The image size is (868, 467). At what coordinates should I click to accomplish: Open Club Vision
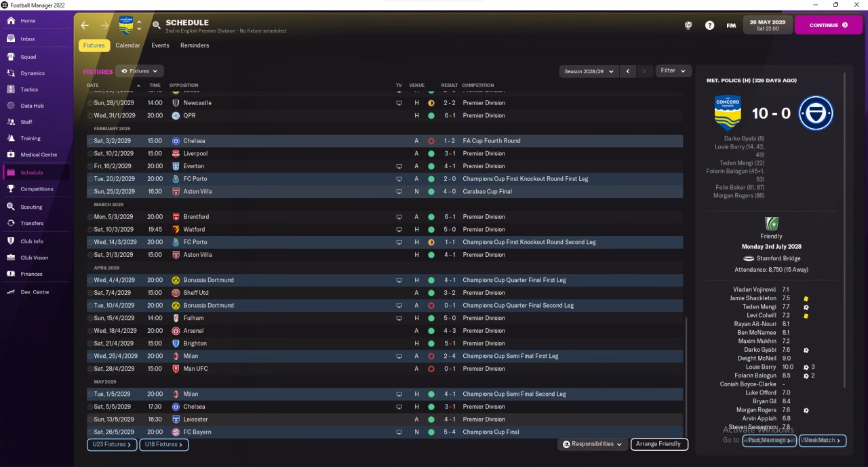[37, 258]
